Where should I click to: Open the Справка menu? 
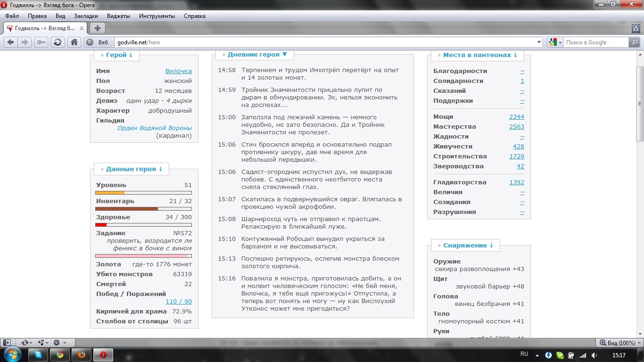[x=195, y=16]
